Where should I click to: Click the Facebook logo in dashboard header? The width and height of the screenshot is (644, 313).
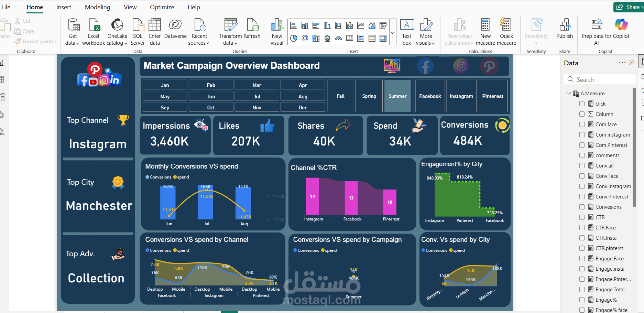pos(425,66)
